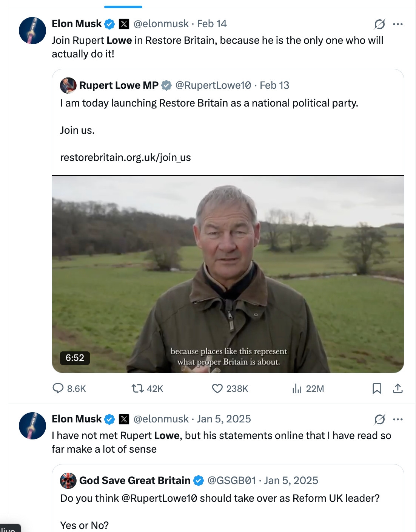Click the X affiliation badge on the first post
Viewport: 416px width, 532px height.
[124, 24]
